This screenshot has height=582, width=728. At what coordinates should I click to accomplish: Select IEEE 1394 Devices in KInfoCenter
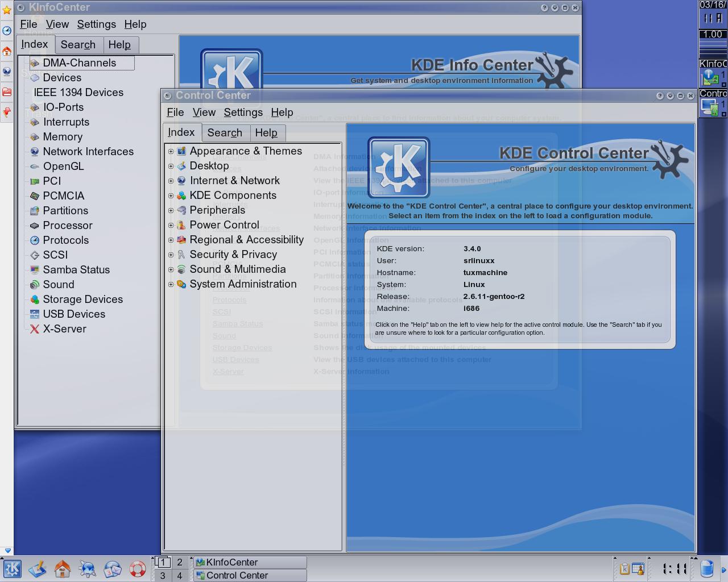[78, 93]
